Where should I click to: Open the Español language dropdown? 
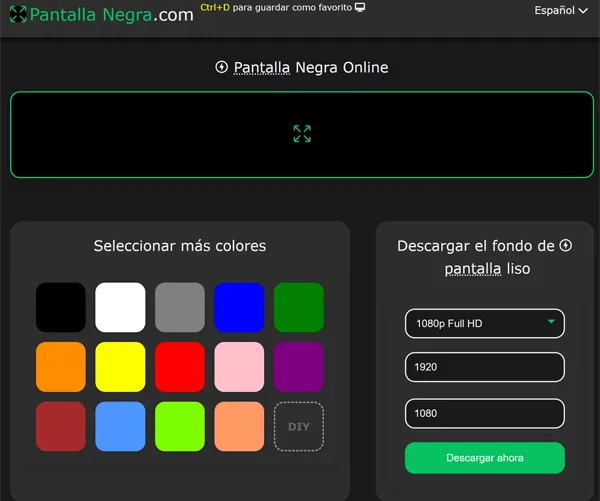click(561, 10)
